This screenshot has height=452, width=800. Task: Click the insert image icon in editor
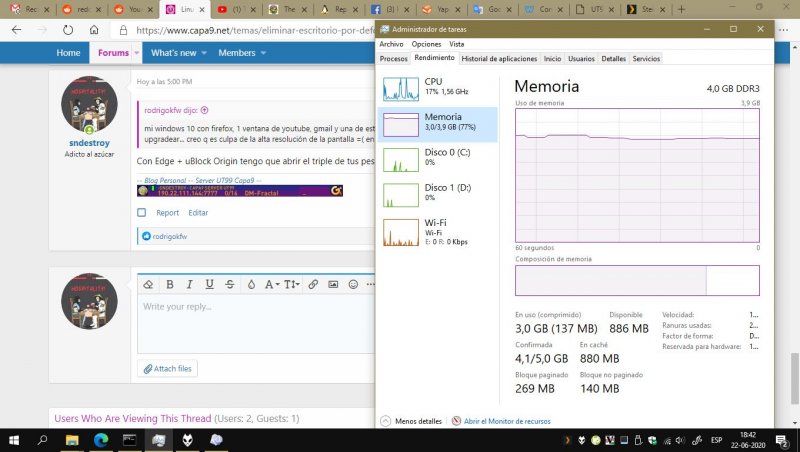pyautogui.click(x=333, y=285)
